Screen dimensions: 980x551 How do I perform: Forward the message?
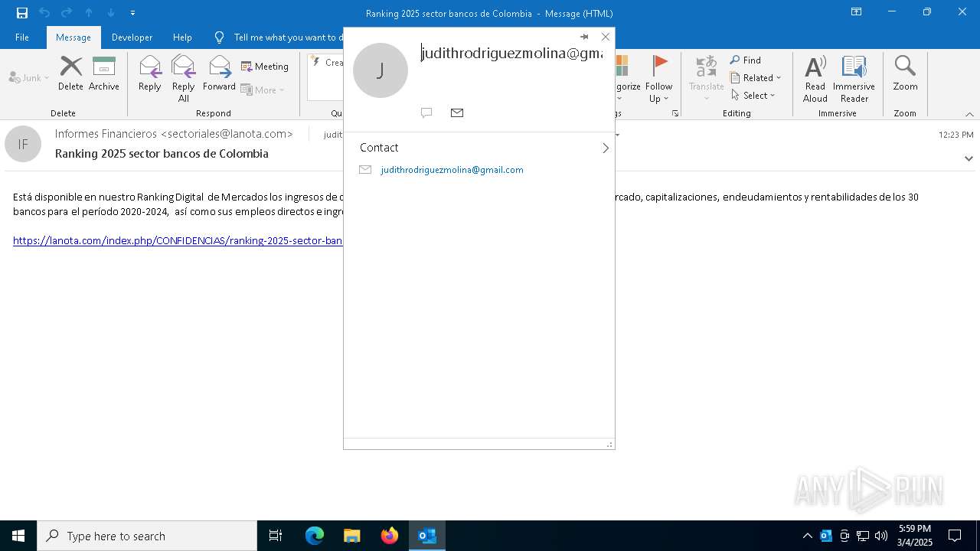[219, 73]
